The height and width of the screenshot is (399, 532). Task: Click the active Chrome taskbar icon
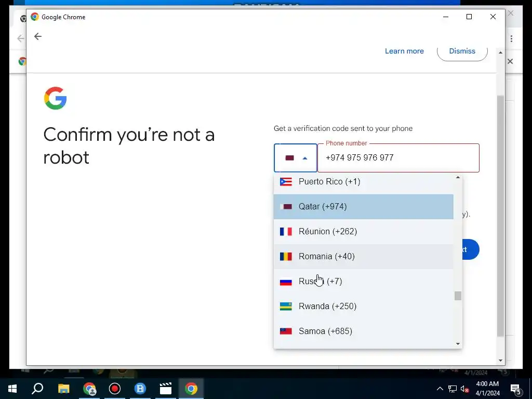coord(191,389)
